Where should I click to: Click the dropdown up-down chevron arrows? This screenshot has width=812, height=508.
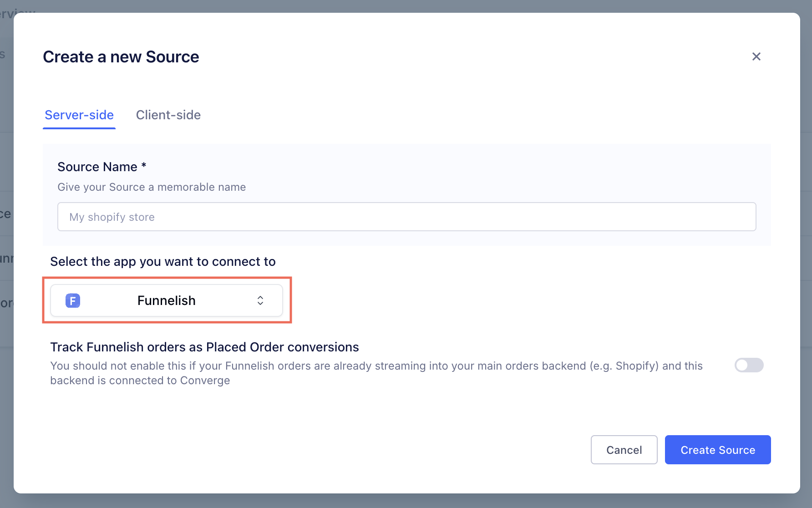[x=260, y=300]
